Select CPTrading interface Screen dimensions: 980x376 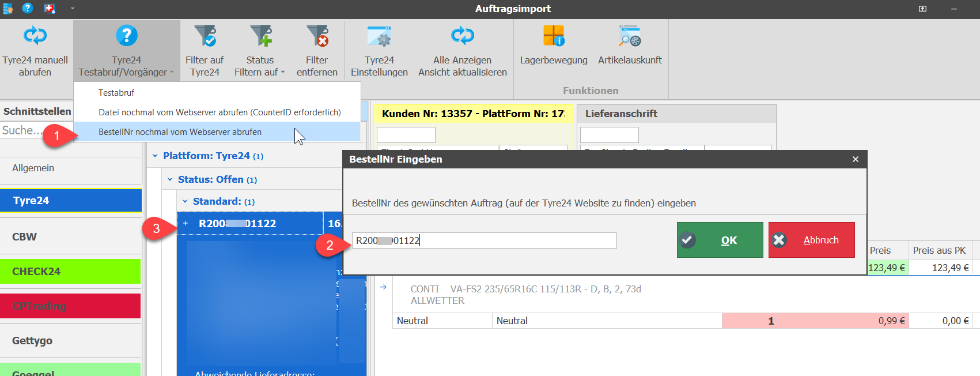coord(70,306)
